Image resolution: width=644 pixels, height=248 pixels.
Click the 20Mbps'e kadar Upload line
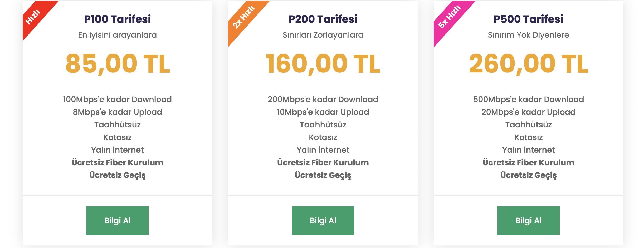point(529,112)
